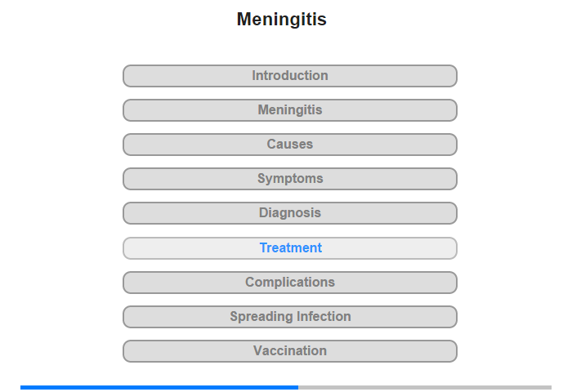
Task: Click the blue filled part of progress bar
Action: (159, 387)
